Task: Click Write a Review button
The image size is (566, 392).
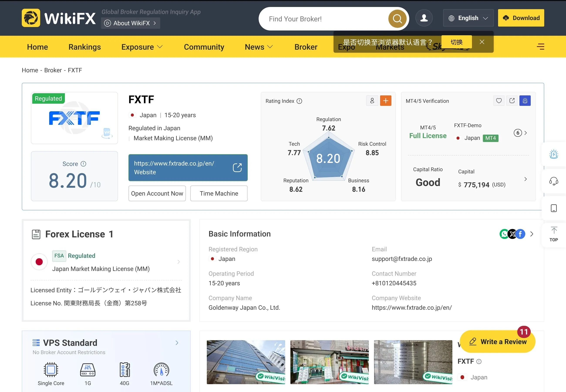Action: (x=497, y=342)
